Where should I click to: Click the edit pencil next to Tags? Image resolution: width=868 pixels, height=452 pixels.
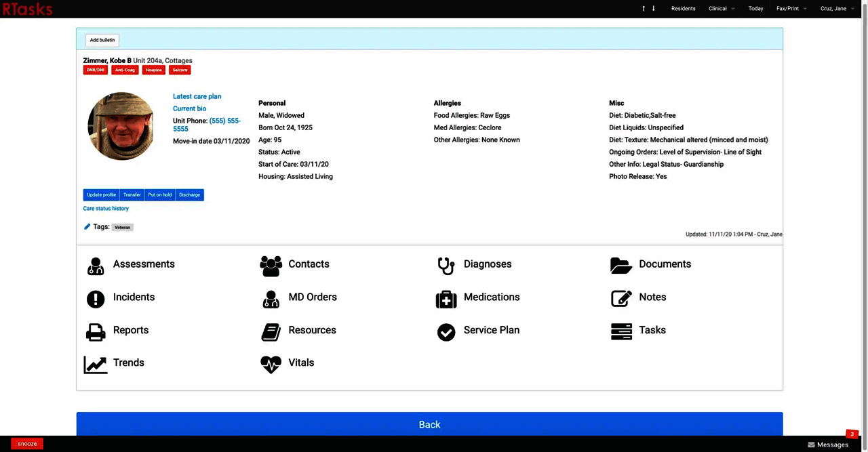click(87, 226)
